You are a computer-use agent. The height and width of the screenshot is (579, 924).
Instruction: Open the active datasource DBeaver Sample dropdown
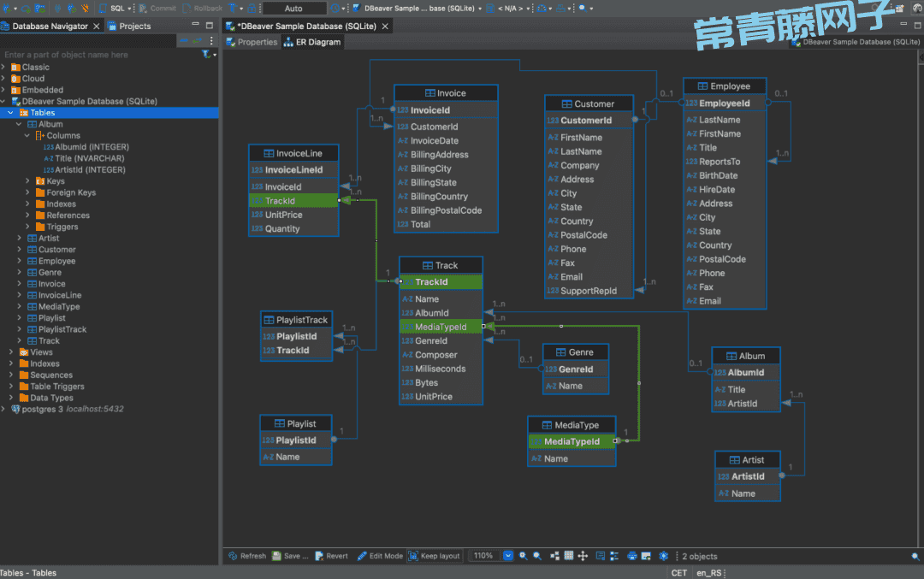pyautogui.click(x=417, y=9)
